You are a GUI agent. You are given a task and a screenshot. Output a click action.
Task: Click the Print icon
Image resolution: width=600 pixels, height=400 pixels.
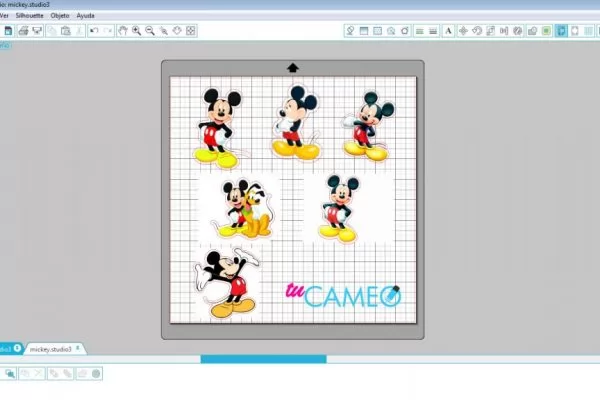click(23, 31)
